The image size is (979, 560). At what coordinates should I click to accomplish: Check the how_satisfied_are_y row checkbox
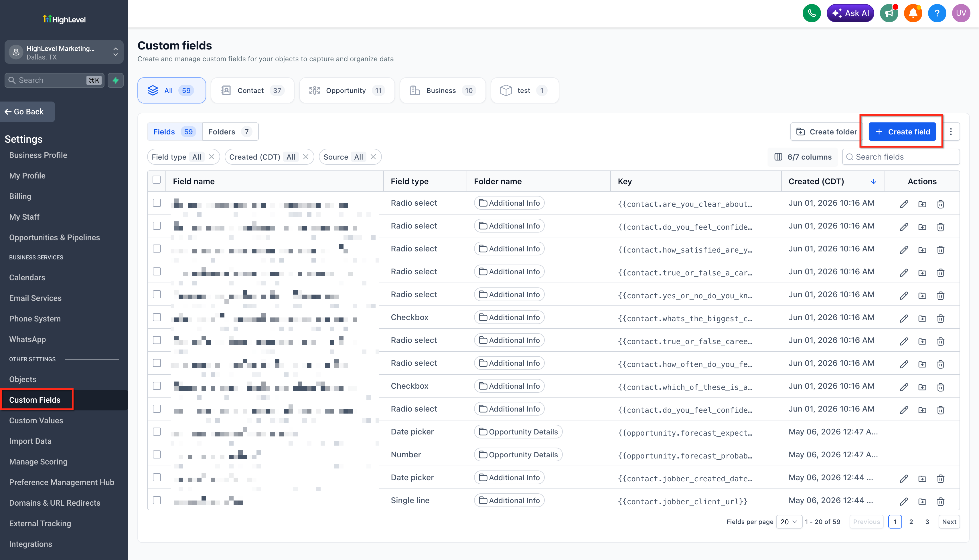pyautogui.click(x=157, y=249)
